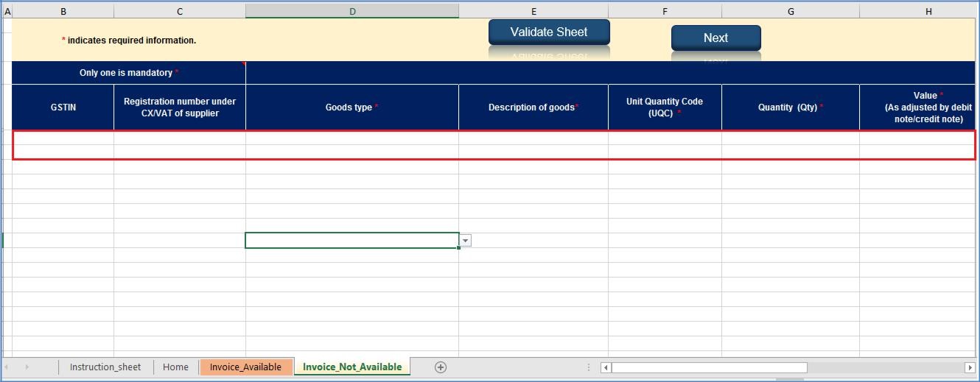The height and width of the screenshot is (382, 980).
Task: Add a new sheet with plus icon
Action: click(441, 367)
